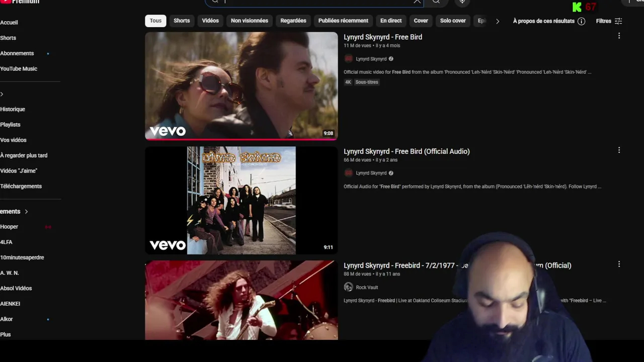Expand the subscriptions section chevron
644x362 pixels.
pyautogui.click(x=26, y=212)
